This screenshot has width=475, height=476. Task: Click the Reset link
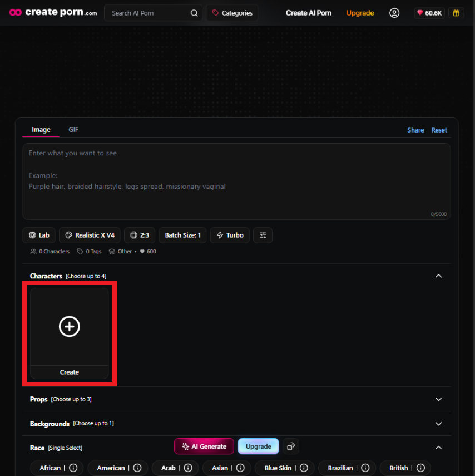[439, 130]
